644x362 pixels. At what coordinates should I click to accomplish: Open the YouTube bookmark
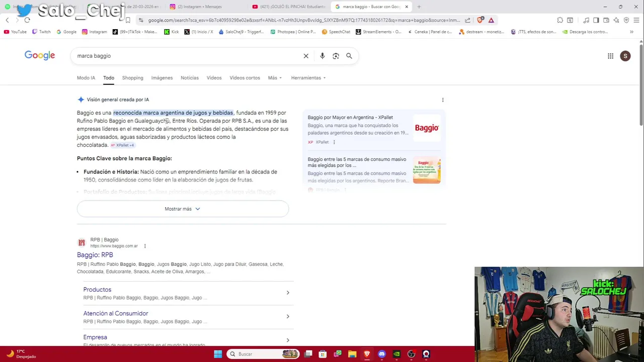point(15,32)
